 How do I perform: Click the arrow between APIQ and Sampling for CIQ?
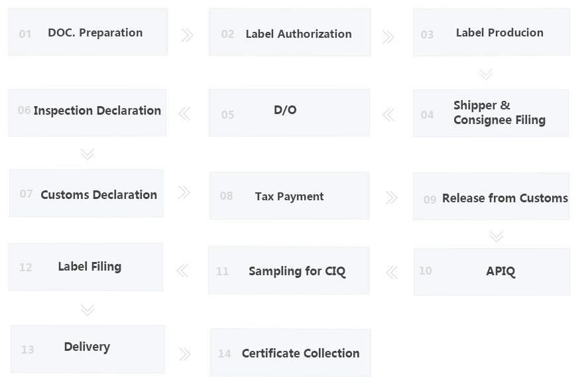[392, 272]
